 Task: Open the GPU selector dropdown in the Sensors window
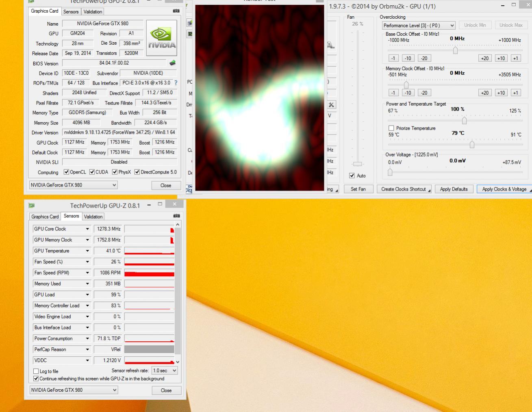(x=74, y=390)
